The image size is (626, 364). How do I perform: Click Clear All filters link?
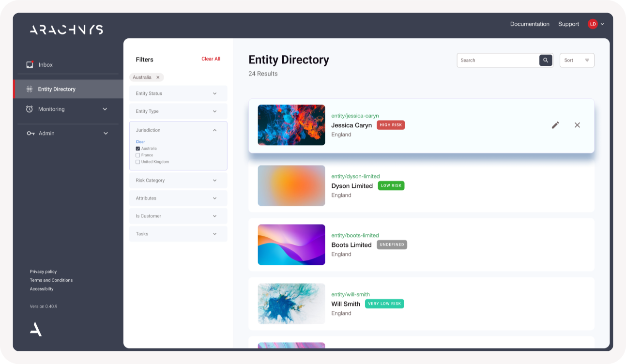pos(211,59)
